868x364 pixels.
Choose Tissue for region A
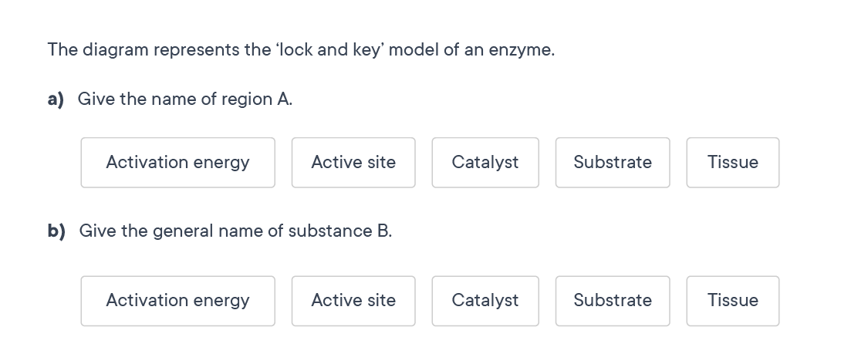point(733,163)
